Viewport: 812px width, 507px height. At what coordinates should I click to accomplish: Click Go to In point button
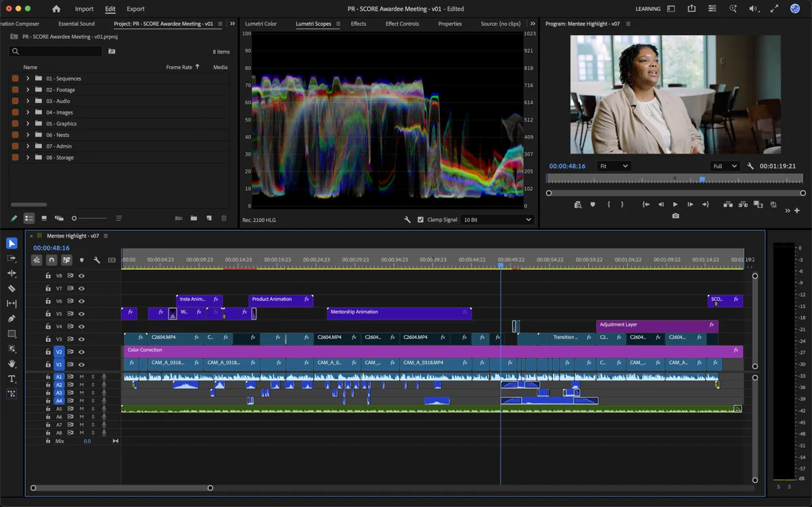coord(646,204)
